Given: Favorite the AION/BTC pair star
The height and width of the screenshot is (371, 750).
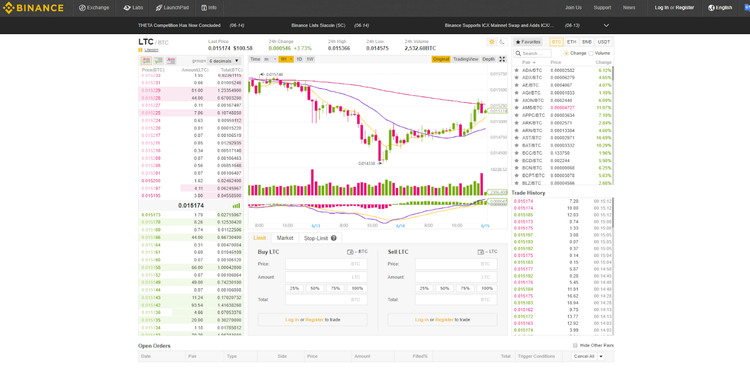Looking at the screenshot, I should coord(517,100).
